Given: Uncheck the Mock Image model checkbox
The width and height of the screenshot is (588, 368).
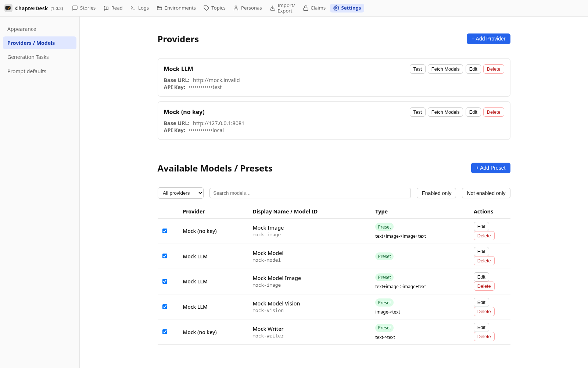Looking at the screenshot, I should (x=165, y=231).
